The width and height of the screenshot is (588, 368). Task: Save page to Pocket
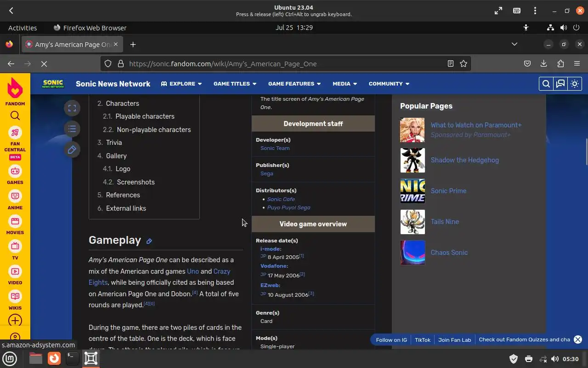tap(527, 64)
